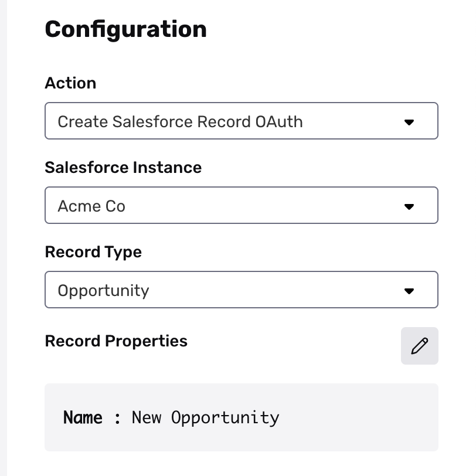
Task: Click the "Acme Co" selected value
Action: [x=91, y=206]
